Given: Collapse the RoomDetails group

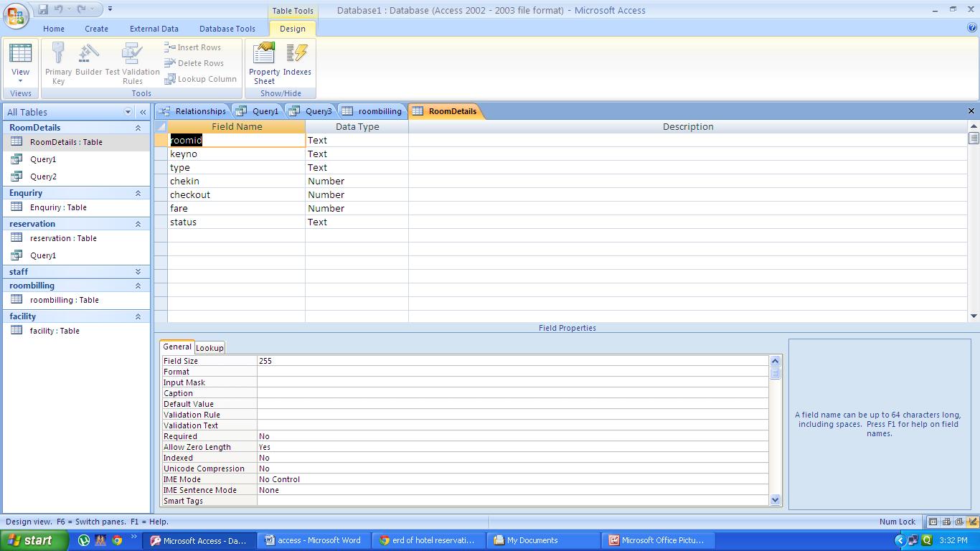Looking at the screenshot, I should click(x=138, y=128).
